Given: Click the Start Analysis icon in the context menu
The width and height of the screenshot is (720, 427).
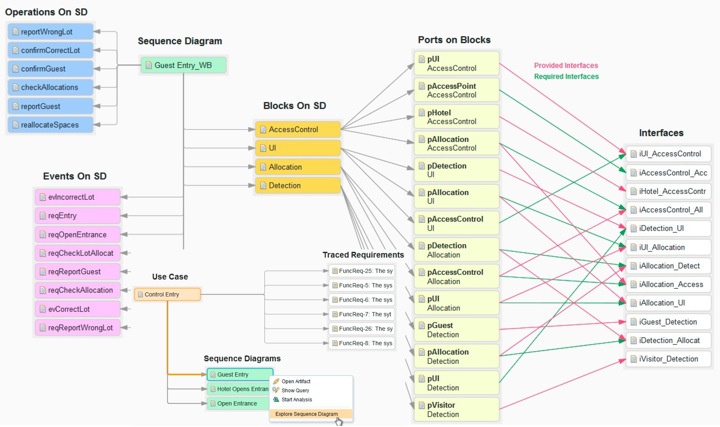Looking at the screenshot, I should point(276,399).
